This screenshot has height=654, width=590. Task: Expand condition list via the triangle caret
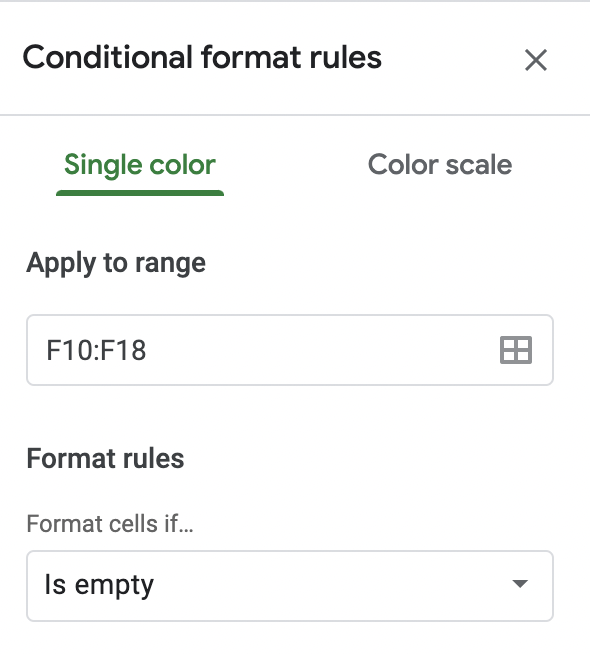pos(520,584)
